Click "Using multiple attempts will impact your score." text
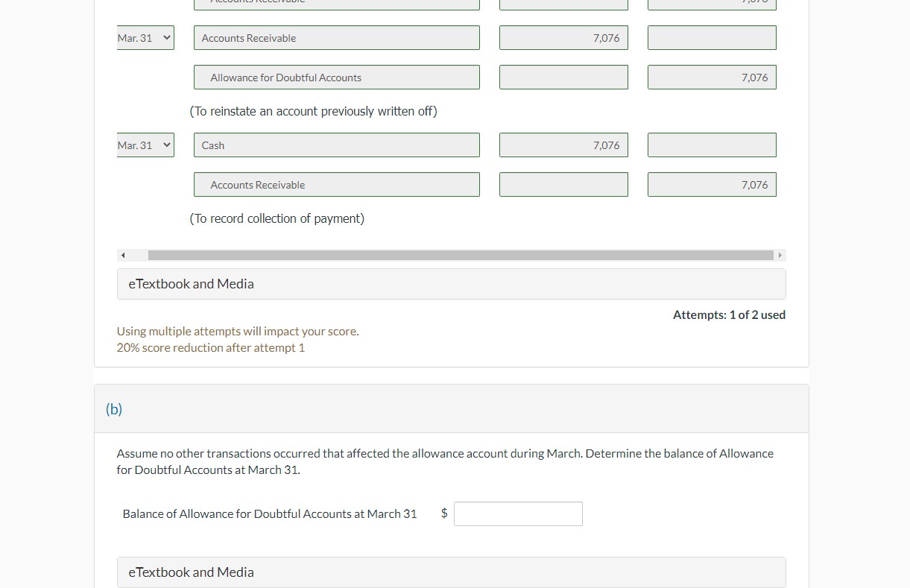 [238, 332]
